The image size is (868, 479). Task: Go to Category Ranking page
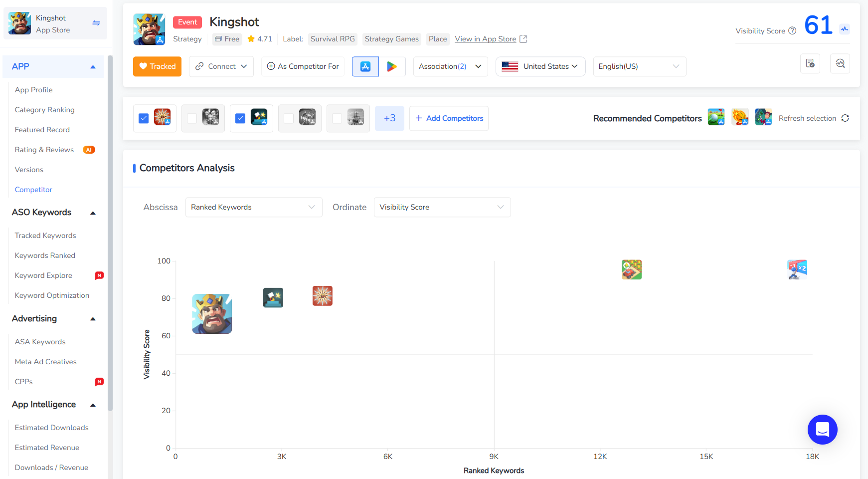click(44, 110)
